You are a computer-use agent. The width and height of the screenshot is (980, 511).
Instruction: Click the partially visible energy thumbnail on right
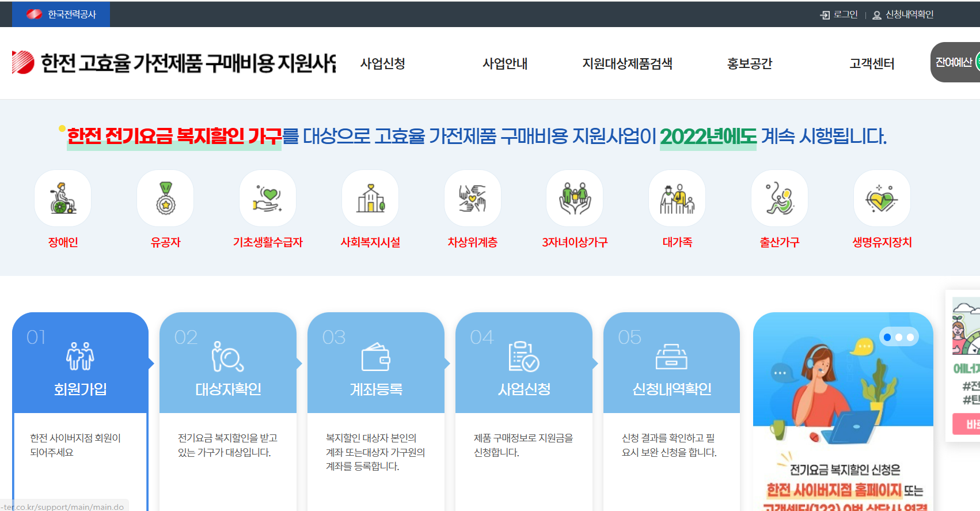click(966, 325)
